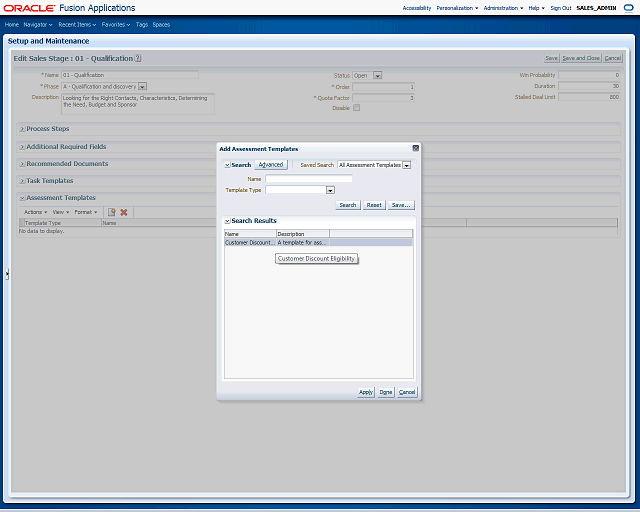
Task: Open the View menu
Action: pyautogui.click(x=61, y=212)
